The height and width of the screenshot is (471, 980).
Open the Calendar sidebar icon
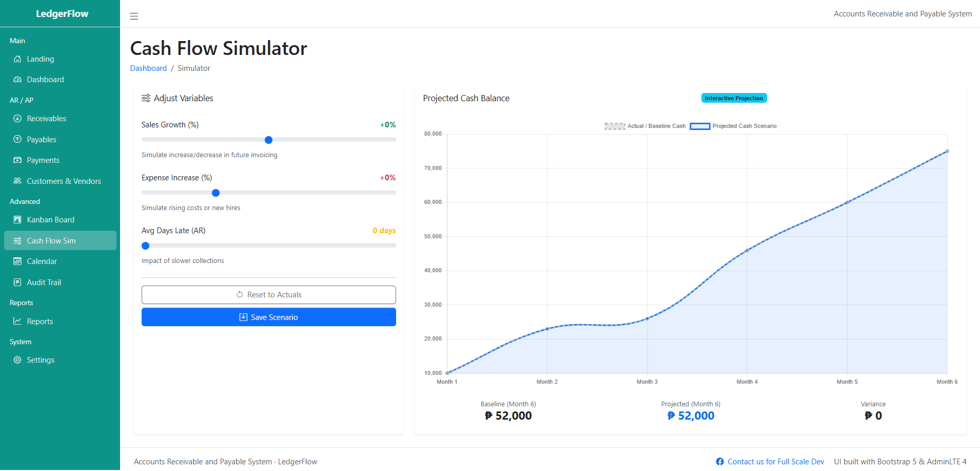coord(17,261)
